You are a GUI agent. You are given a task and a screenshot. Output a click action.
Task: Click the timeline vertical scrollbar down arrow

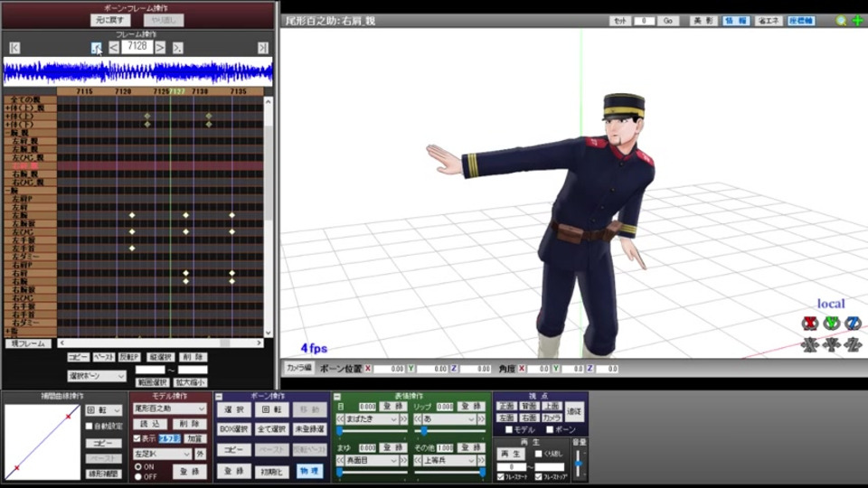point(269,333)
